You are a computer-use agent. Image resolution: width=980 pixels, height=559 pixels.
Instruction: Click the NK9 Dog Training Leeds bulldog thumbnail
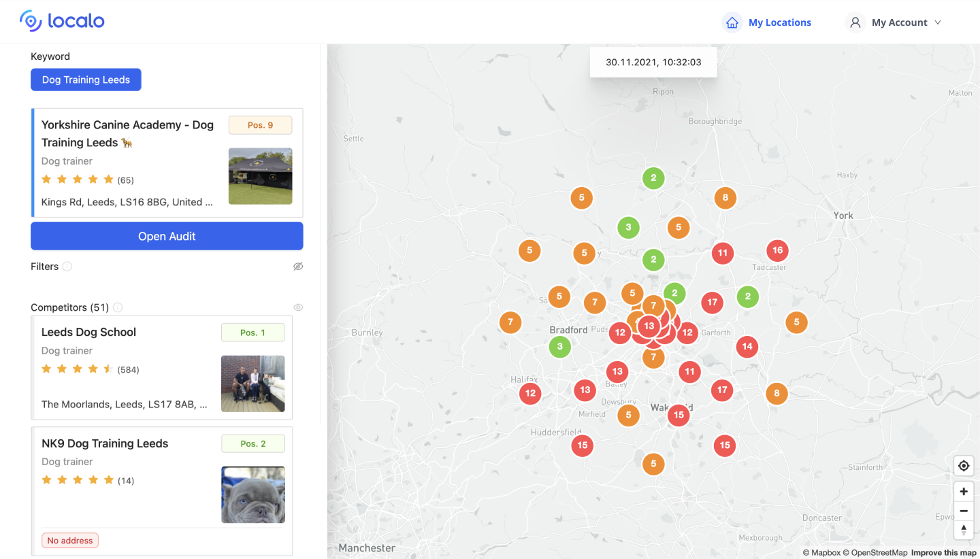253,494
